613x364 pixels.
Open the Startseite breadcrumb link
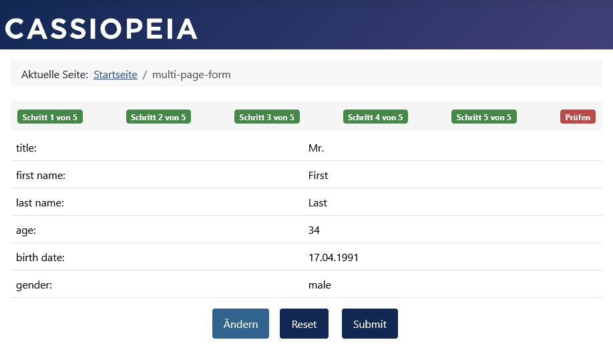[116, 75]
